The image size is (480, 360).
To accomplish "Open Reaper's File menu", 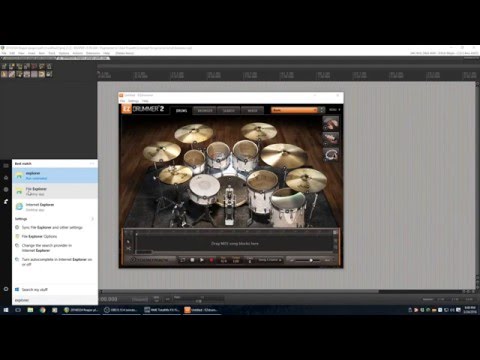I will (4, 53).
